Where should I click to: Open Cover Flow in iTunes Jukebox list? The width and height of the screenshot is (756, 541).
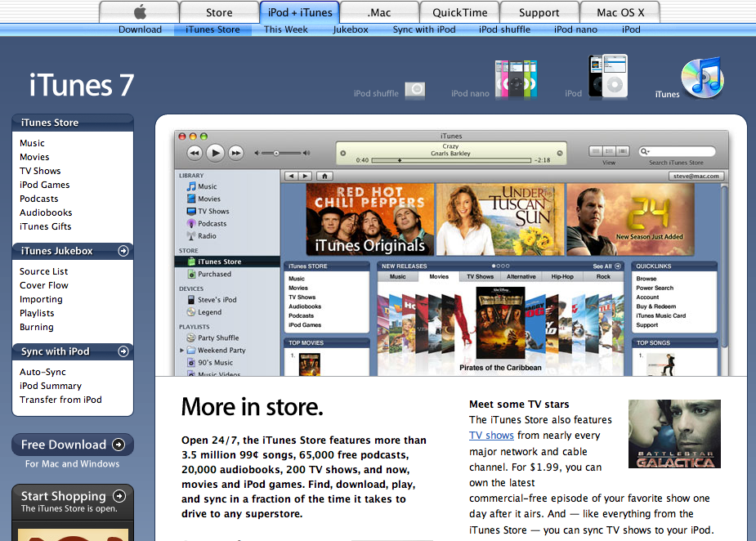44,285
